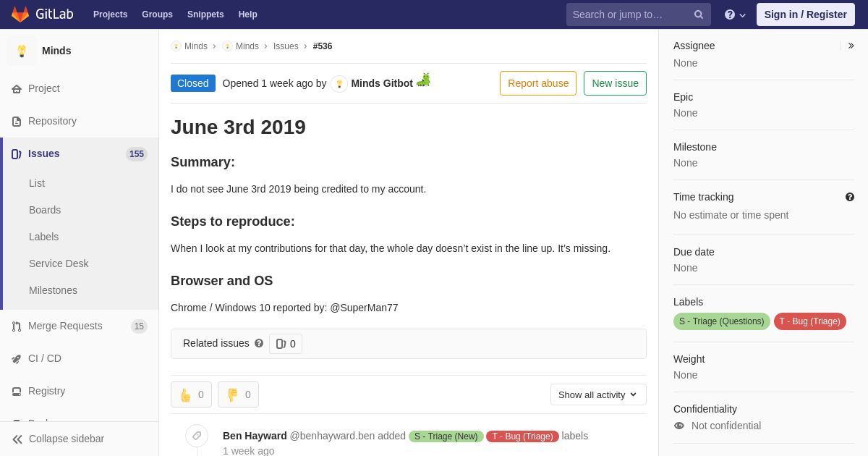Click the Minds project lightbulb avatar
The width and height of the screenshot is (868, 456).
click(x=22, y=51)
